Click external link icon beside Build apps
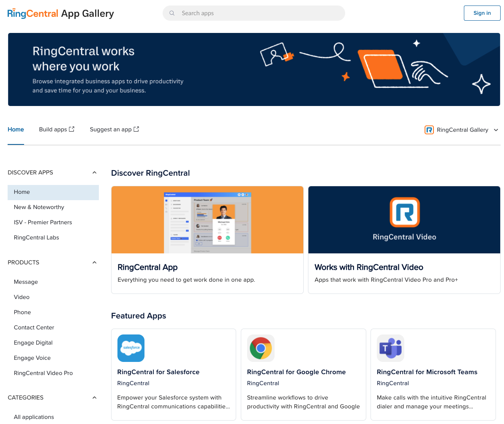This screenshot has height=424, width=504. [72, 129]
